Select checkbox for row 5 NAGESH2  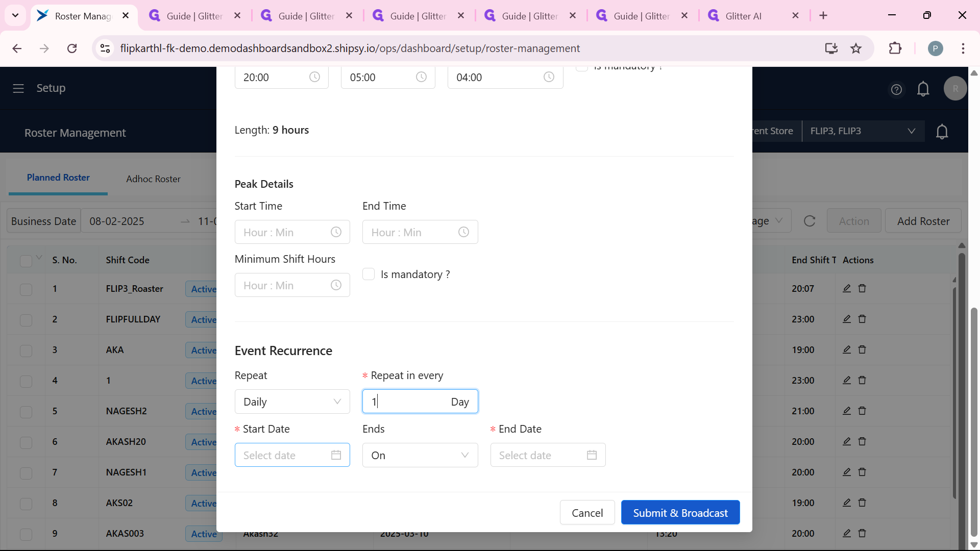(26, 412)
